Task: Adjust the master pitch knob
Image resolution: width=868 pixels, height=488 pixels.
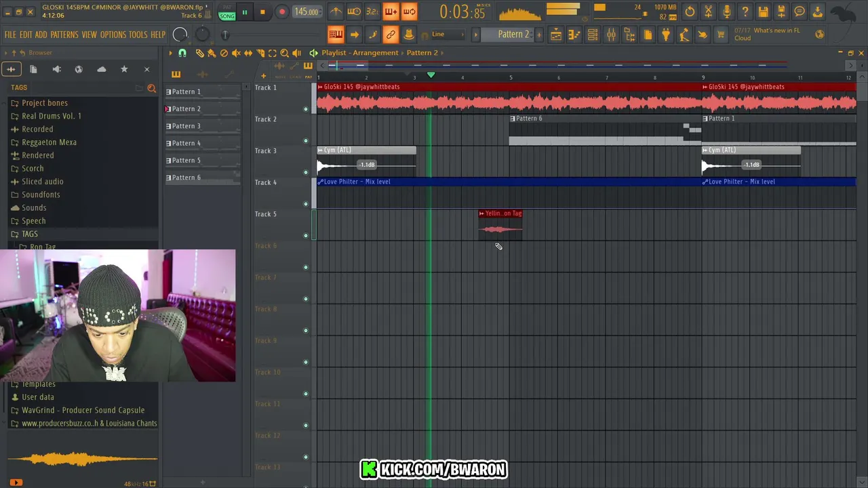Action: pos(202,35)
